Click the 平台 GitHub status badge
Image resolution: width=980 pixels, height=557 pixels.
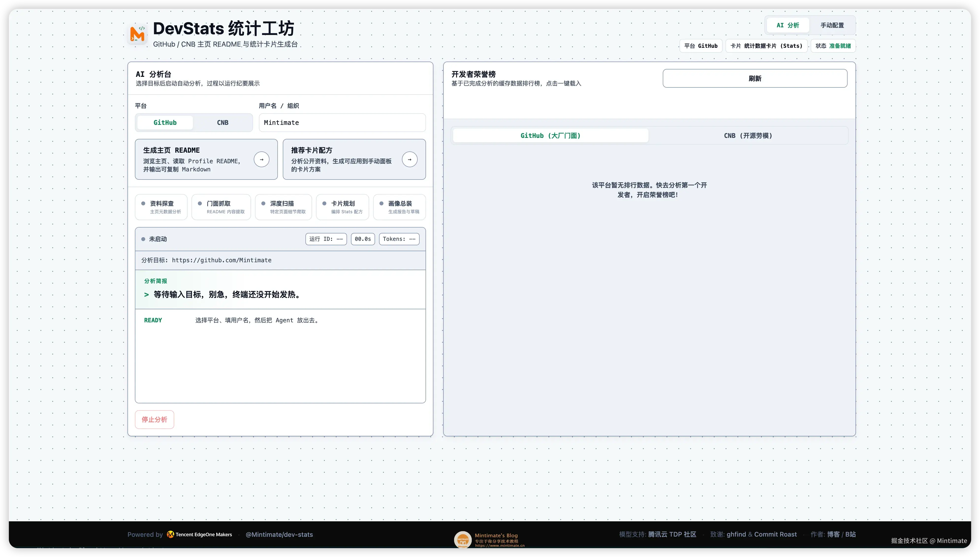pyautogui.click(x=701, y=46)
